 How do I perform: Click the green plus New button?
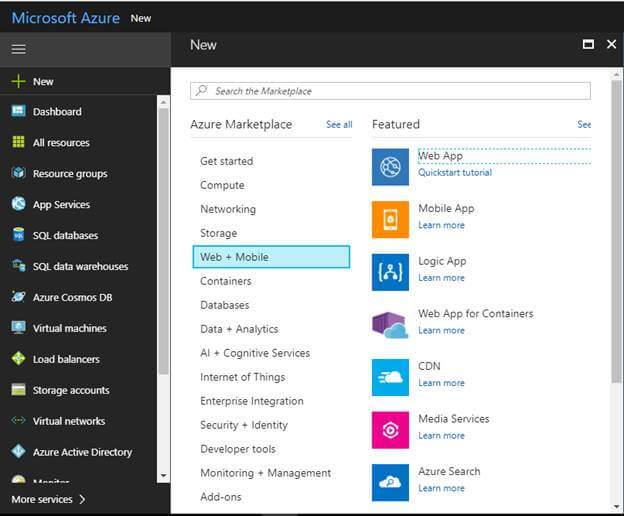33,81
